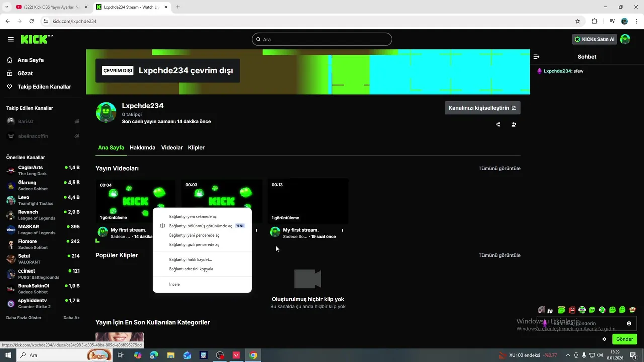
Task: Click the Ara search field at the top
Action: [x=322, y=39]
